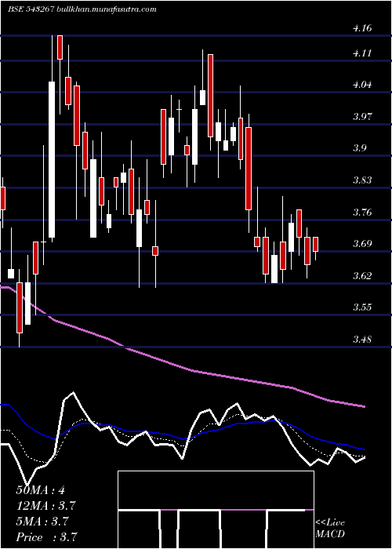The width and height of the screenshot is (392, 549).
Task: Click the 3.48 price axis label
Action: pyautogui.click(x=362, y=339)
